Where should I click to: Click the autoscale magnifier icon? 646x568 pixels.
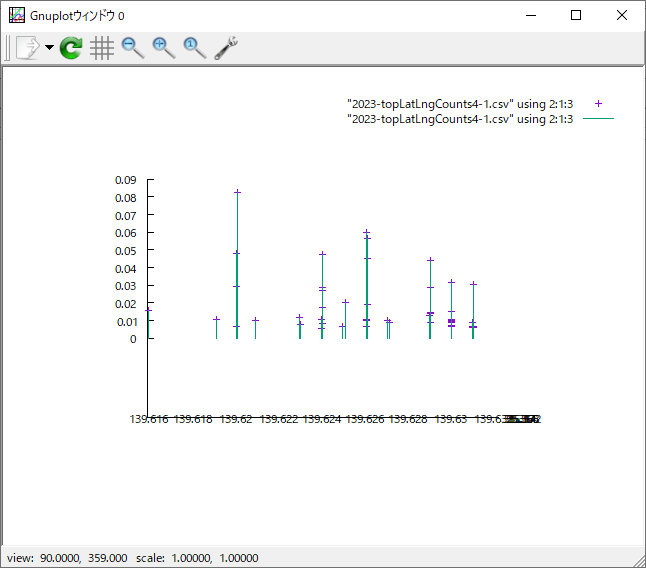click(194, 48)
